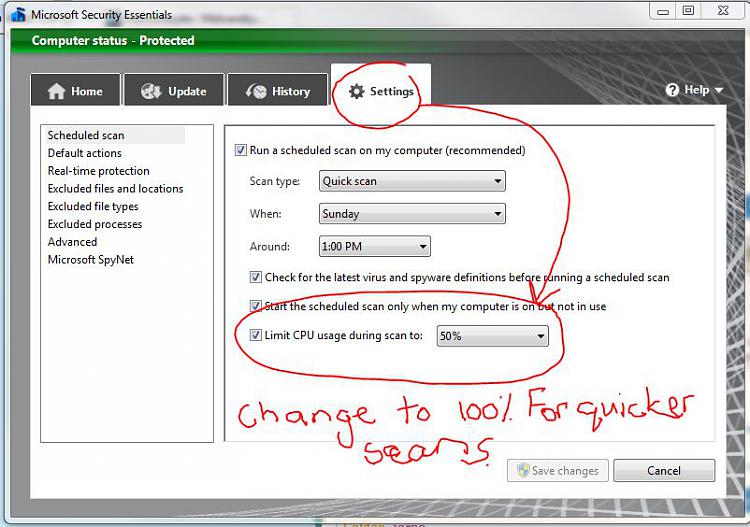The width and height of the screenshot is (750, 527).
Task: Toggle Run a scheduled scan checkbox
Action: pyautogui.click(x=241, y=150)
